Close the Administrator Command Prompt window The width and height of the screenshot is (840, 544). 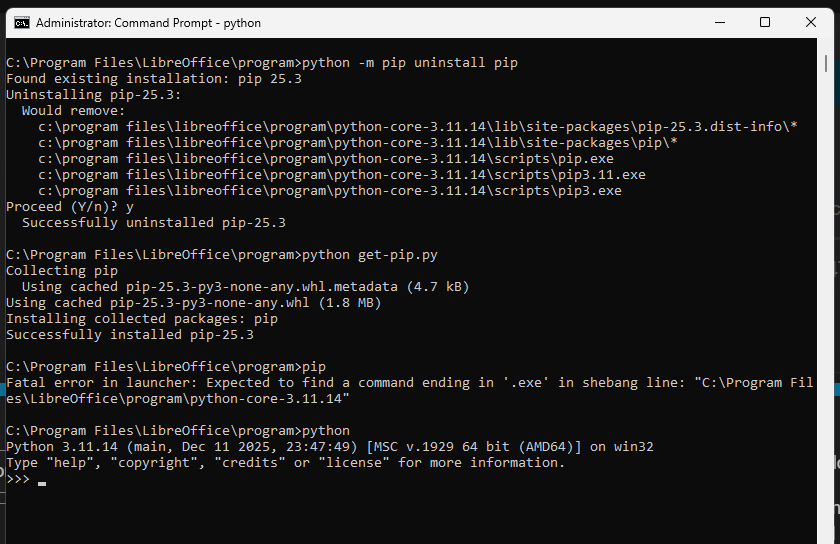[812, 22]
